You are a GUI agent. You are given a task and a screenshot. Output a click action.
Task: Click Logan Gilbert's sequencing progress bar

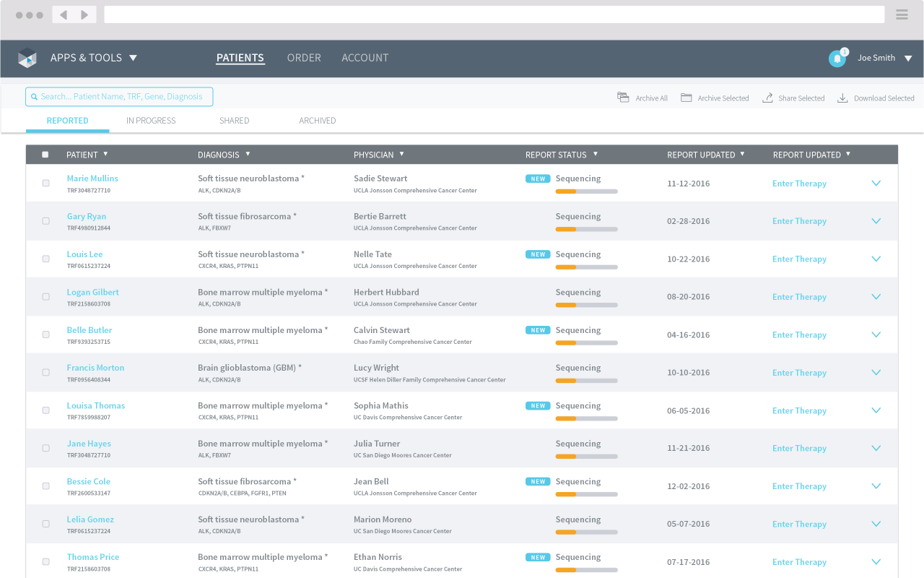point(586,305)
